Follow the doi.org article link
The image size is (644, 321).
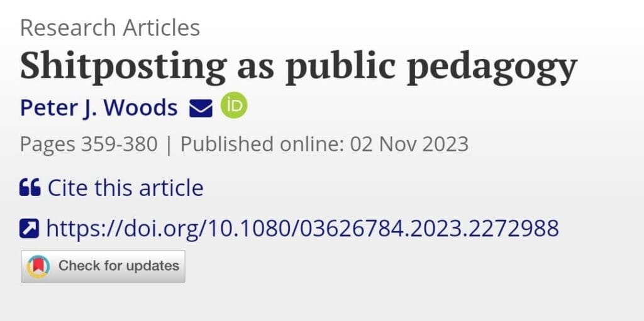(x=303, y=228)
